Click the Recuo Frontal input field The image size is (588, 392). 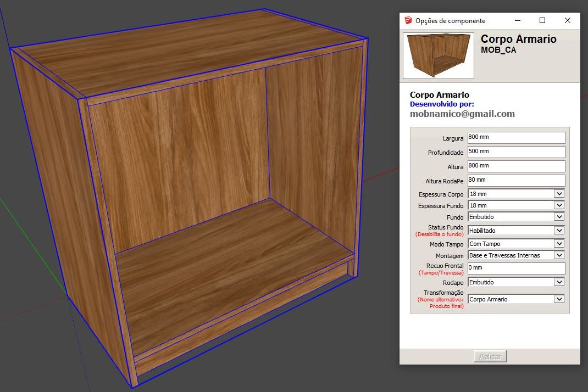(x=515, y=268)
